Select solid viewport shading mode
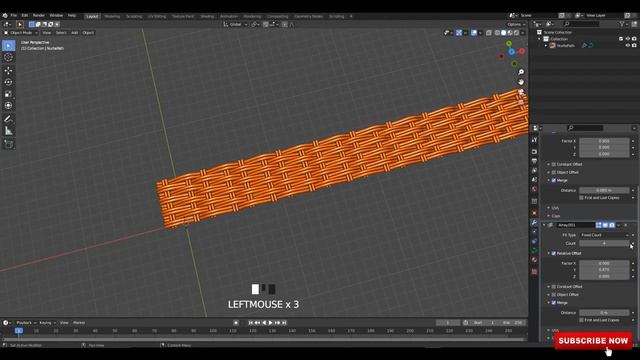 pos(503,33)
